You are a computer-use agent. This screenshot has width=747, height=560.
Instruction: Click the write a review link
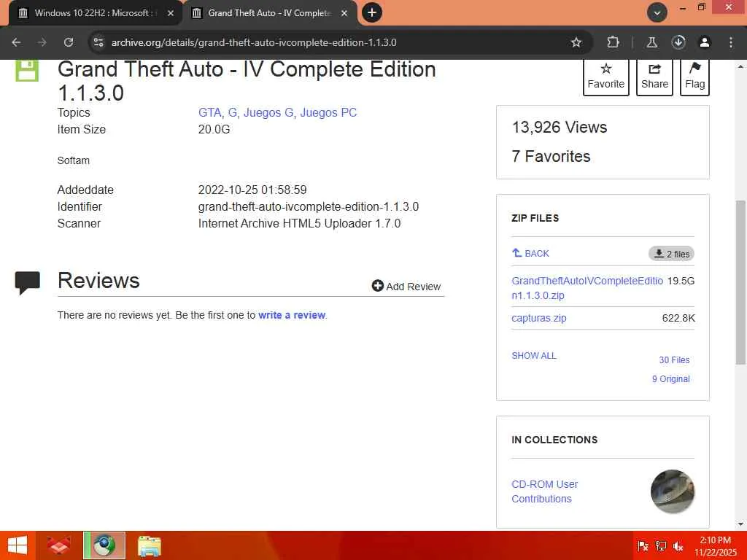pos(292,315)
